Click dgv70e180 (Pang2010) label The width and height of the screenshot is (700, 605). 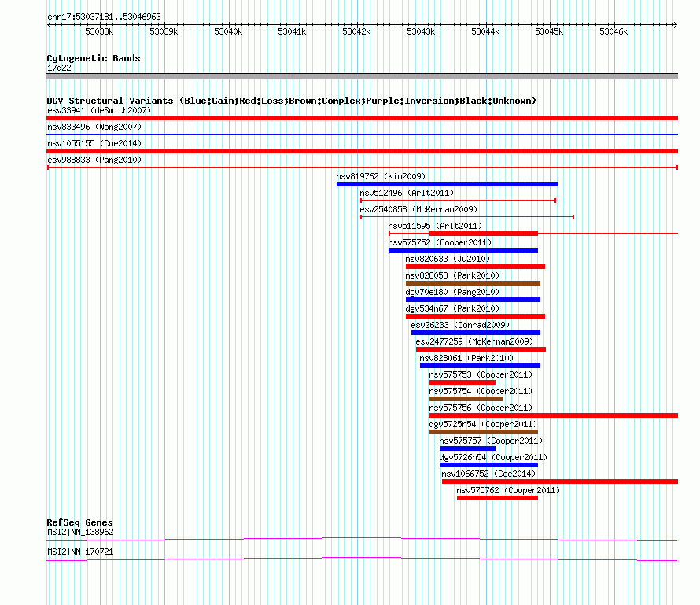pyautogui.click(x=452, y=292)
